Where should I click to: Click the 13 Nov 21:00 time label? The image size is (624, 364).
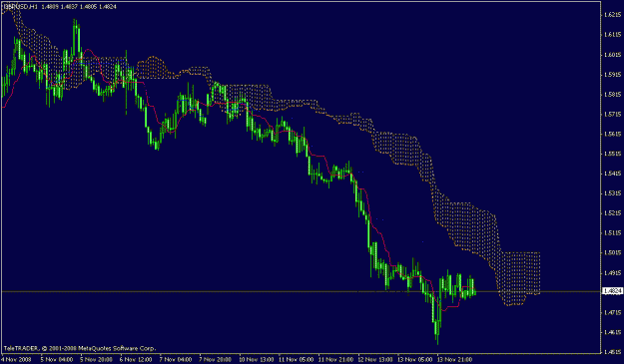pyautogui.click(x=455, y=359)
